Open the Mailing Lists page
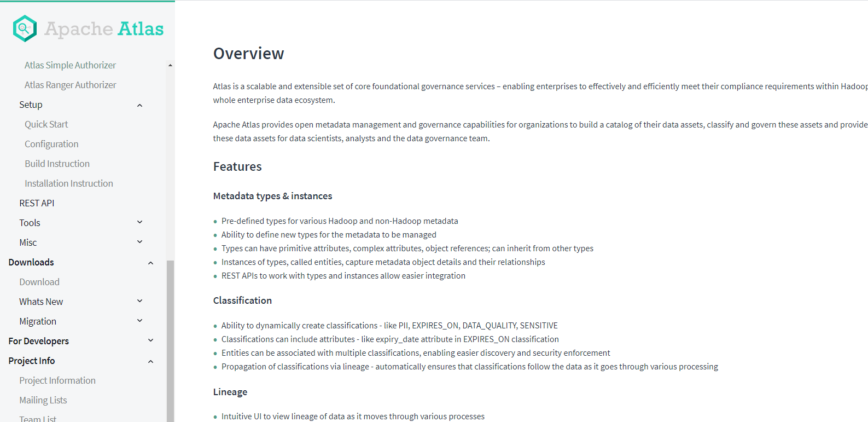Screen dimensions: 868x422 click(x=43, y=400)
